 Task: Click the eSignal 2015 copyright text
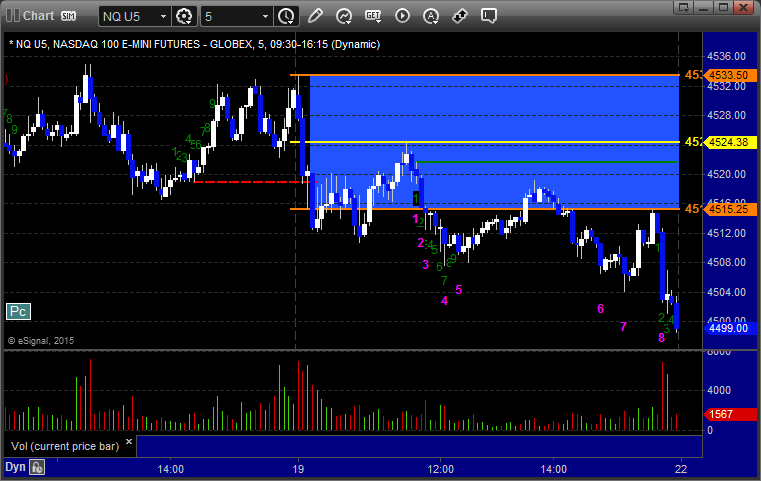41,341
